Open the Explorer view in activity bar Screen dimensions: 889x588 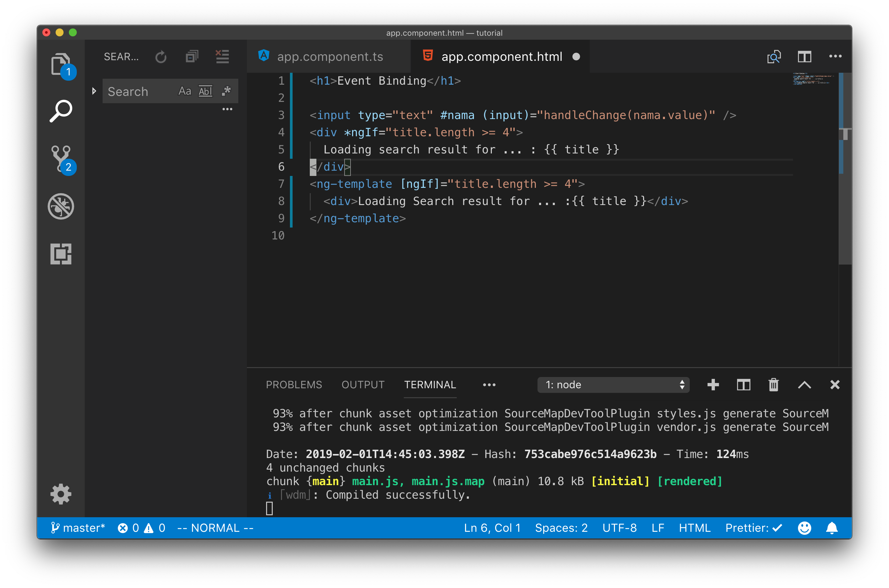(61, 64)
